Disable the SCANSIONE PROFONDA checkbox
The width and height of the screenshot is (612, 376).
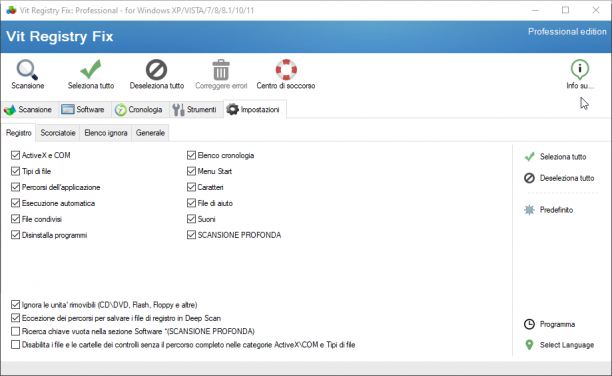click(191, 235)
